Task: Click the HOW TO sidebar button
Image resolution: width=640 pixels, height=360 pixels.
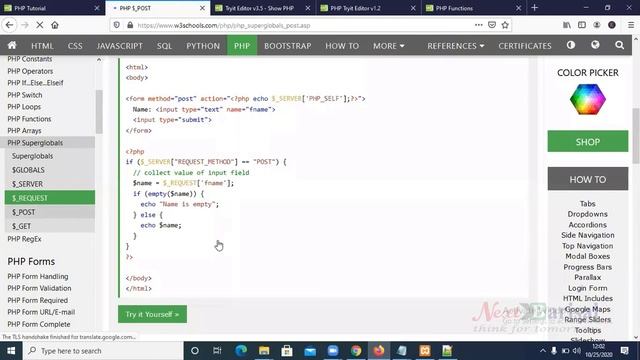Action: pyautogui.click(x=587, y=179)
